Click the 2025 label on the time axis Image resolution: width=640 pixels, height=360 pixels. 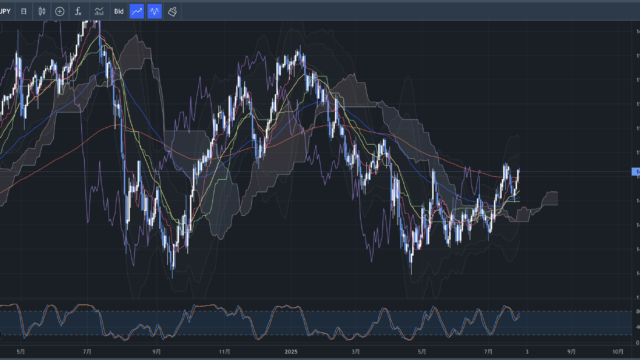click(x=291, y=352)
